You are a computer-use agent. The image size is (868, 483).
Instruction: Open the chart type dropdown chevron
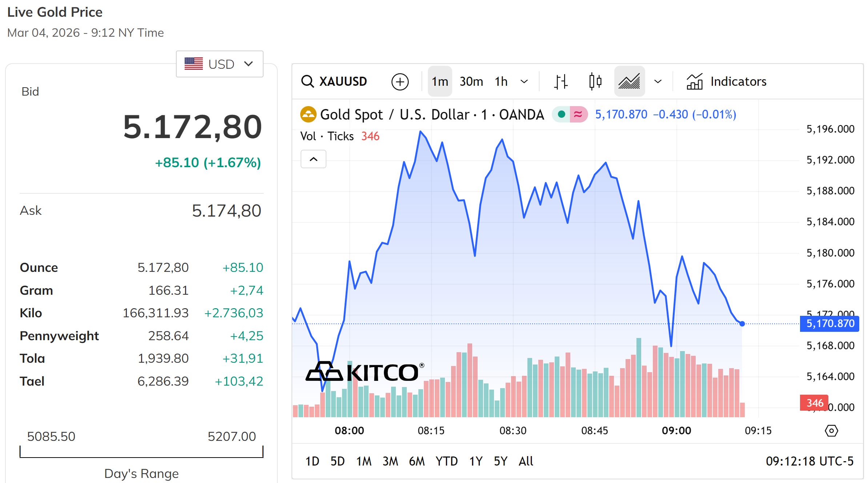pos(658,81)
